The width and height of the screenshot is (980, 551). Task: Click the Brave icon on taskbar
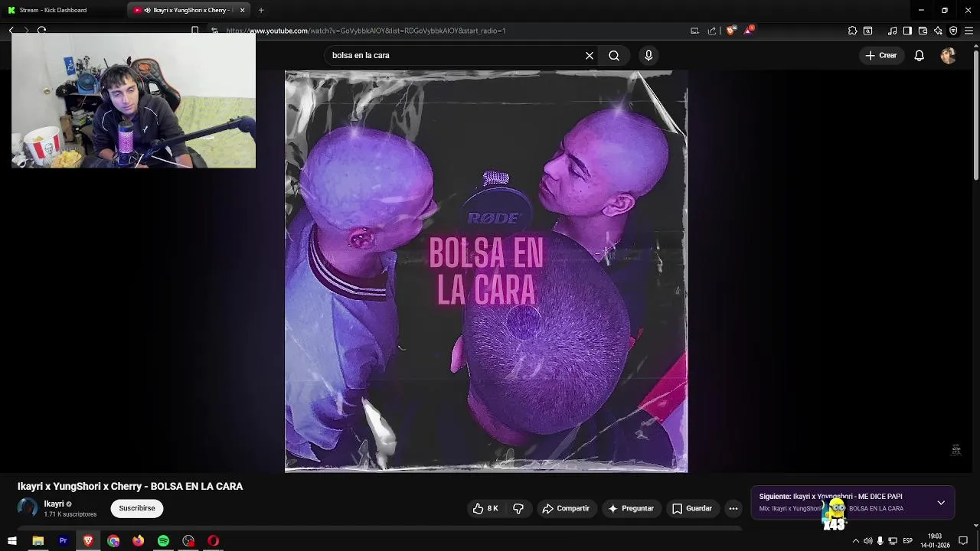(88, 541)
